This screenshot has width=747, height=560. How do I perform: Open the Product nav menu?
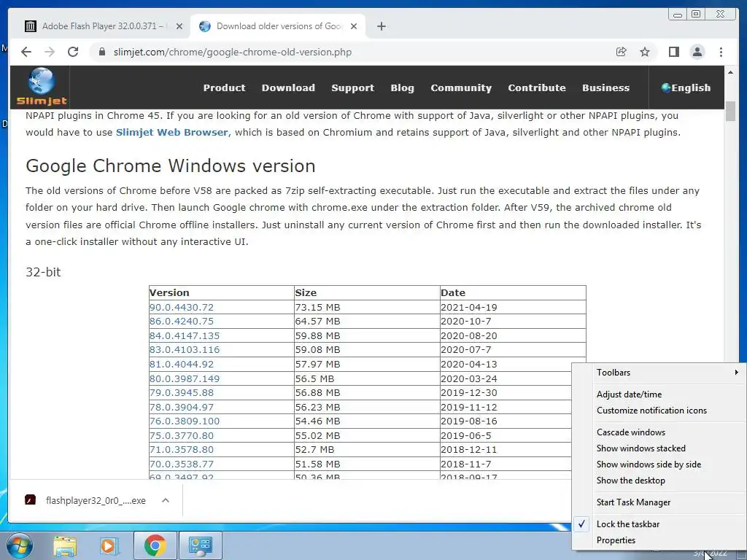225,87
